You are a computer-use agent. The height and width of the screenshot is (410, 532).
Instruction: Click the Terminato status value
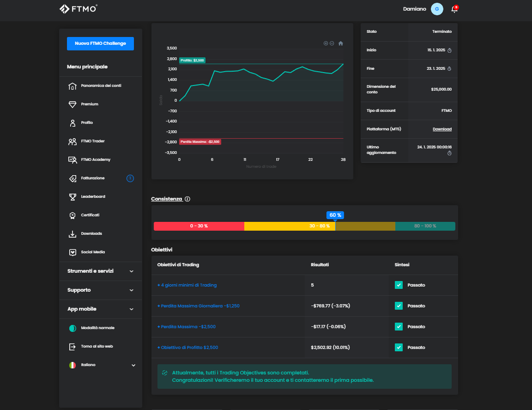442,31
